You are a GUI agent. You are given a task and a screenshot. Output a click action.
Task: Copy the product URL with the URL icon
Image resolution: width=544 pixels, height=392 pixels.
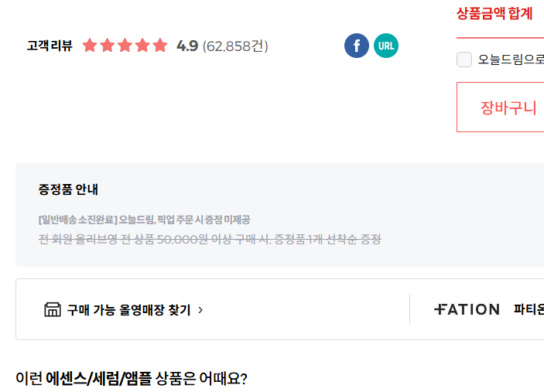coord(386,46)
